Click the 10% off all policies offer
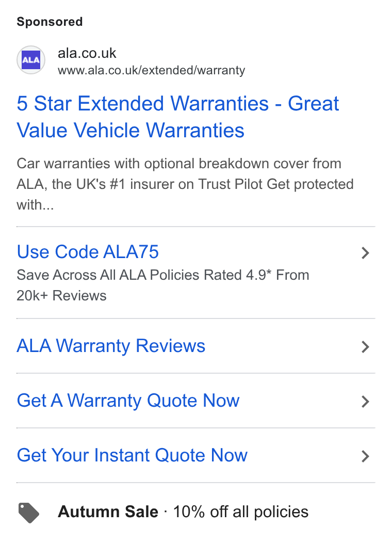Screen dimensions: 392x543 (241, 512)
